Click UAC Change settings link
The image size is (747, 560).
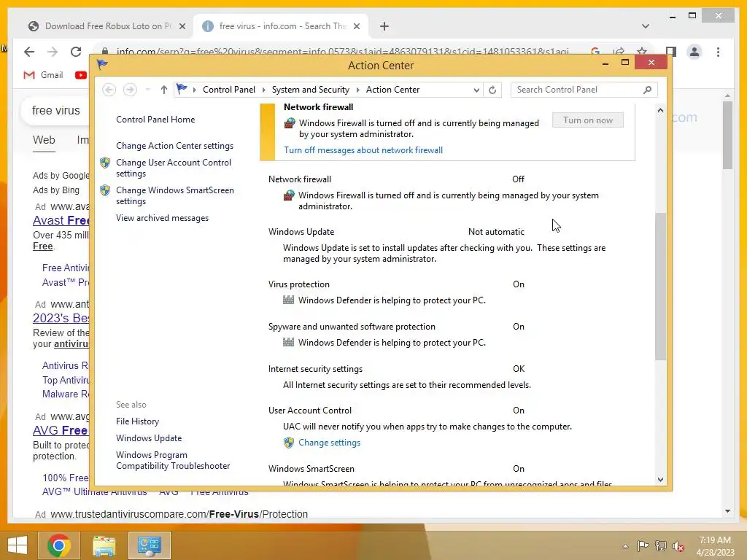(329, 443)
